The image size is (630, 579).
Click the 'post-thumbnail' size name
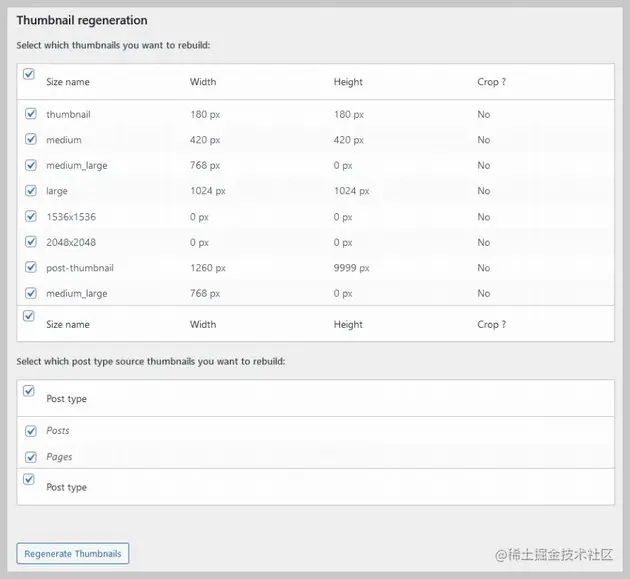(x=80, y=268)
